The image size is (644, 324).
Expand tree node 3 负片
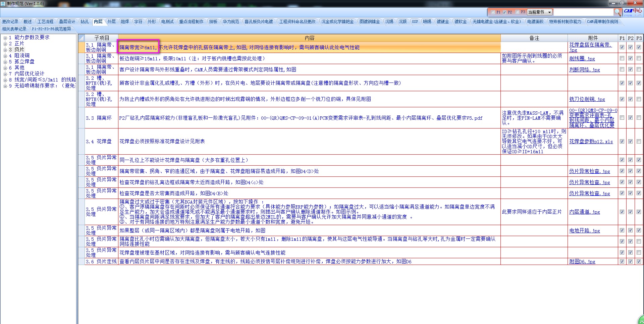pyautogui.click(x=5, y=50)
